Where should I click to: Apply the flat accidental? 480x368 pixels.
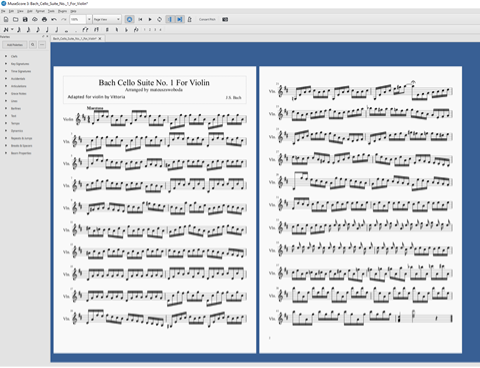[x=126, y=30]
